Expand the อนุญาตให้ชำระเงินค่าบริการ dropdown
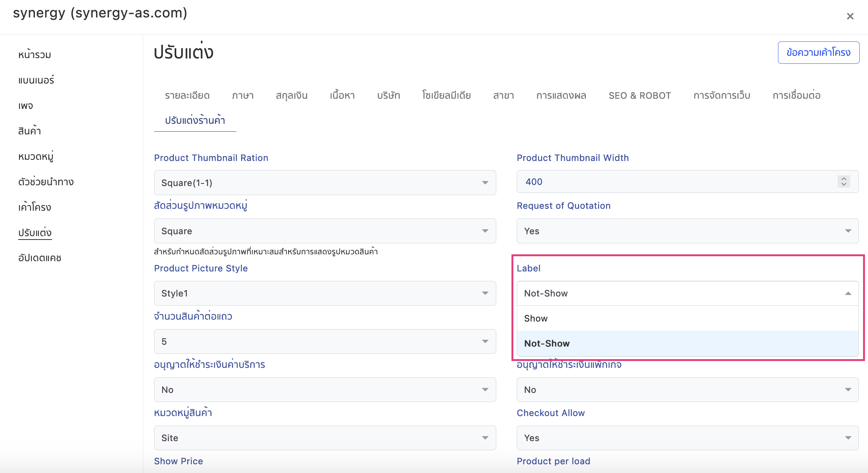Screen dimensions: 868x473 325,389
